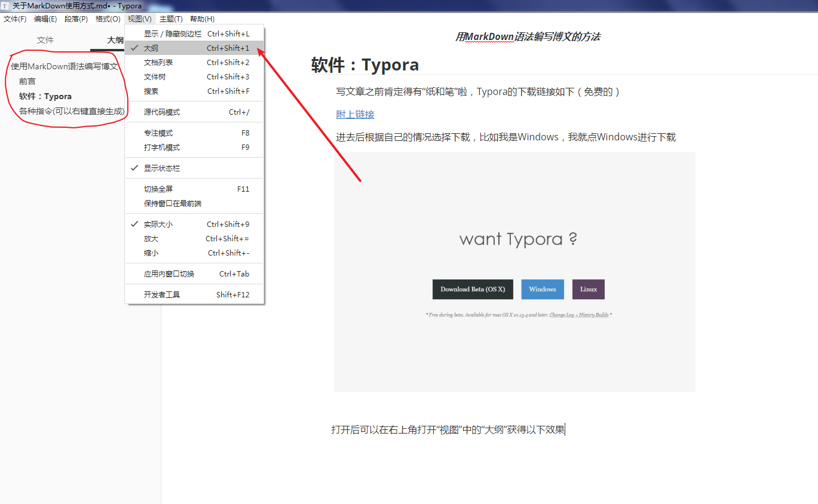Choose 搜索 from the view menu
Image resolution: width=818 pixels, height=504 pixels.
(x=194, y=91)
